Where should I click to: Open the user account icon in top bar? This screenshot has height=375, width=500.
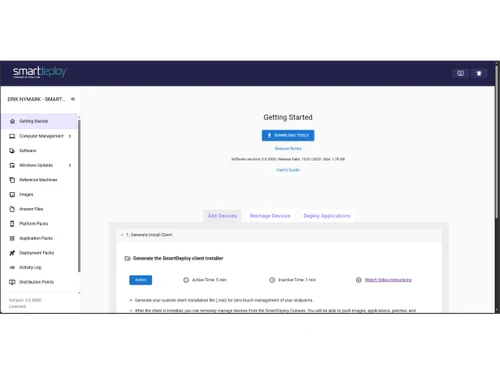point(479,73)
